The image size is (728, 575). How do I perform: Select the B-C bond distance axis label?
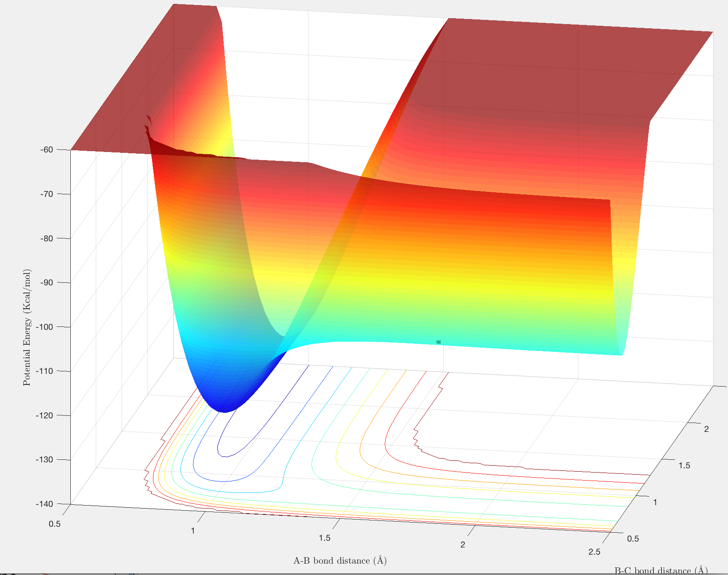[661, 570]
